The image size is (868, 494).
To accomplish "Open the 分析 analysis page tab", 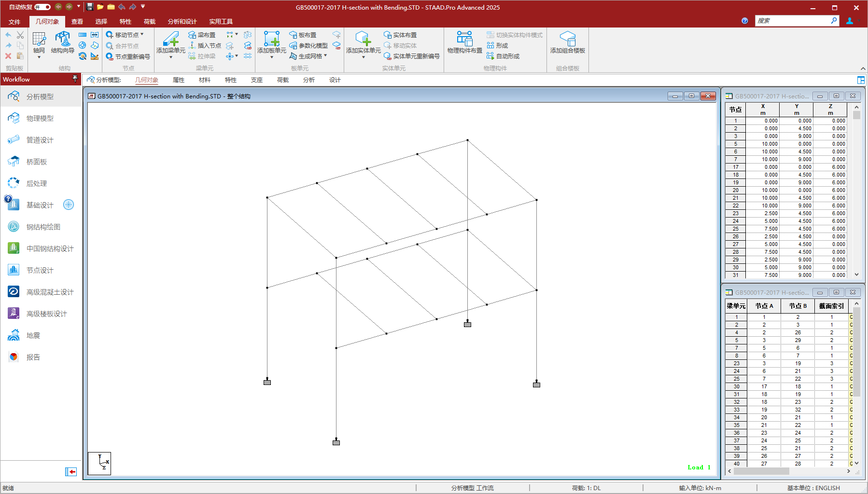I will coord(309,80).
